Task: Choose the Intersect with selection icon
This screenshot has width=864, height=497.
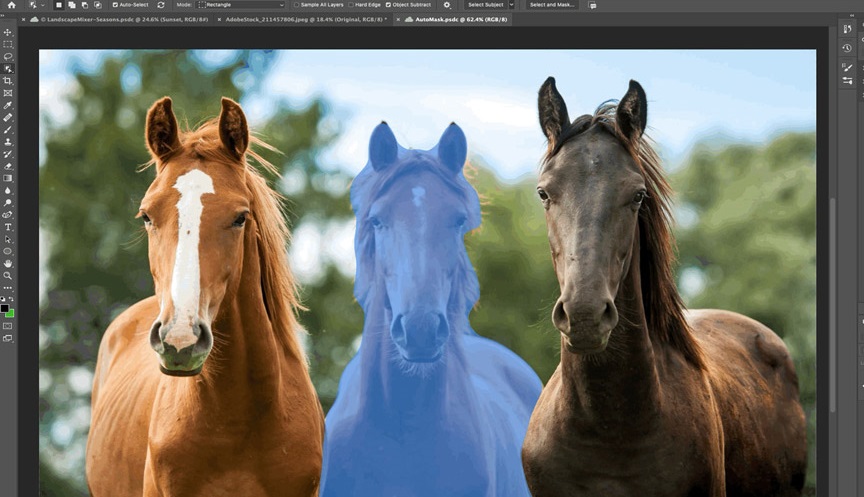Action: point(98,5)
